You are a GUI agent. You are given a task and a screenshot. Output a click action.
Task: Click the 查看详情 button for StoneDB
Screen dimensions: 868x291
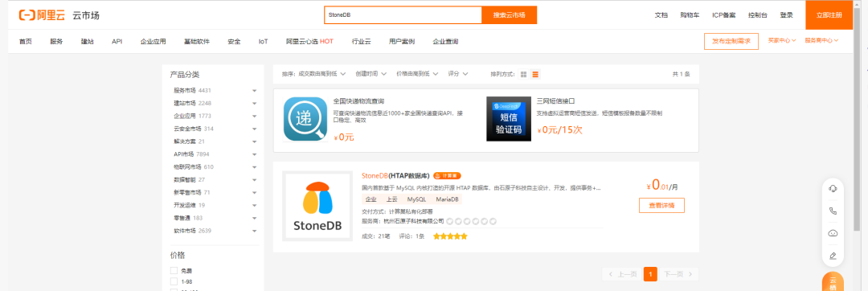coord(661,205)
